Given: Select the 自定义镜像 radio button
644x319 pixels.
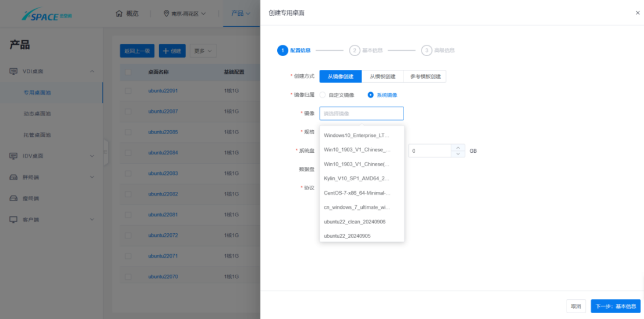Looking at the screenshot, I should coord(323,95).
